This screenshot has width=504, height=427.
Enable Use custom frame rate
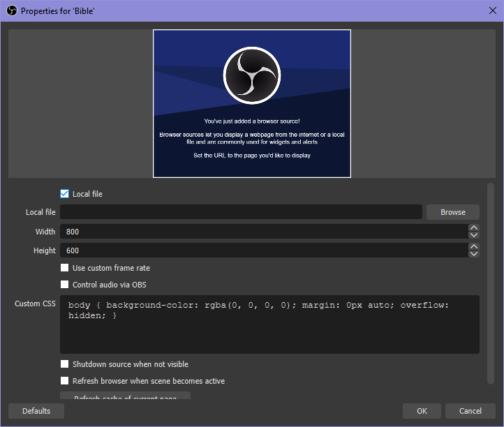tap(65, 268)
